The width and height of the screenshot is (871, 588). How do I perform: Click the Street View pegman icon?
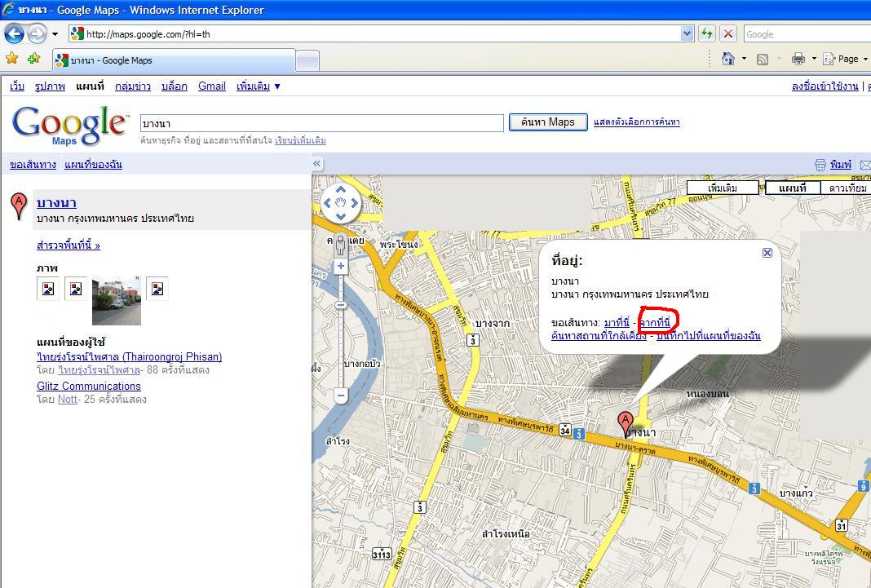pos(341,245)
